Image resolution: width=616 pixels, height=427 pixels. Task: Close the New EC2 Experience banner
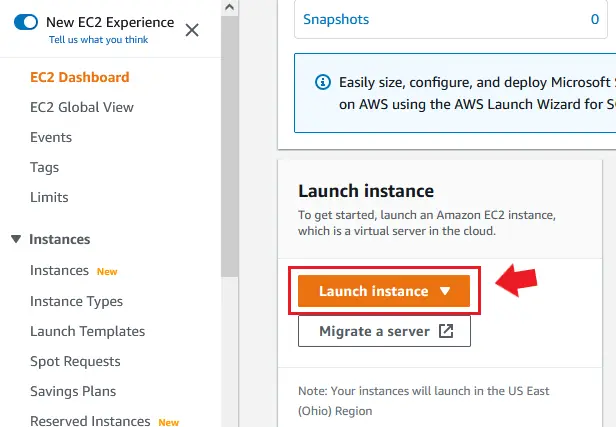192,30
